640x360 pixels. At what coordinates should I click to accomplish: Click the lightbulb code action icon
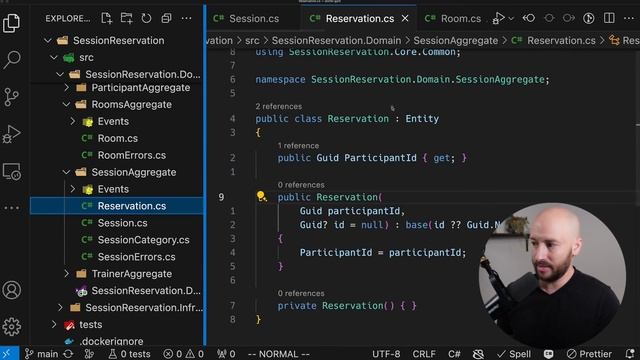pyautogui.click(x=261, y=197)
